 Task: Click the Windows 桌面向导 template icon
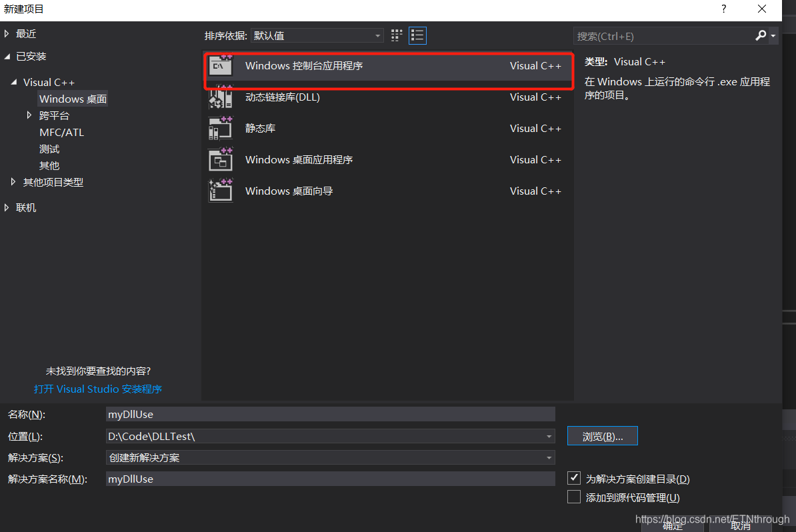click(221, 191)
